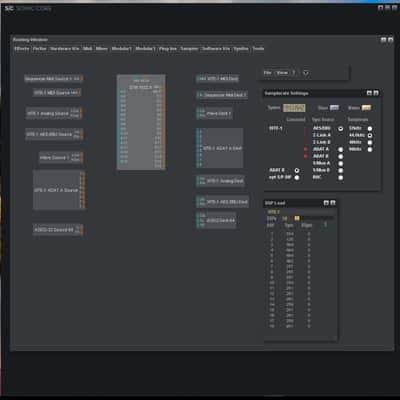Close the Routing Window
400x400 pixels.
(x=390, y=40)
